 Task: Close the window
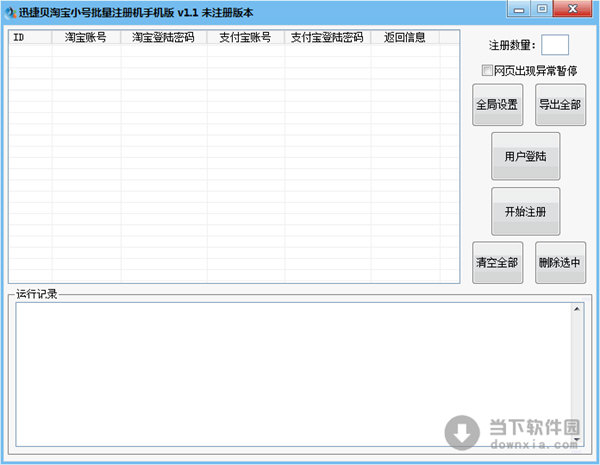click(573, 9)
